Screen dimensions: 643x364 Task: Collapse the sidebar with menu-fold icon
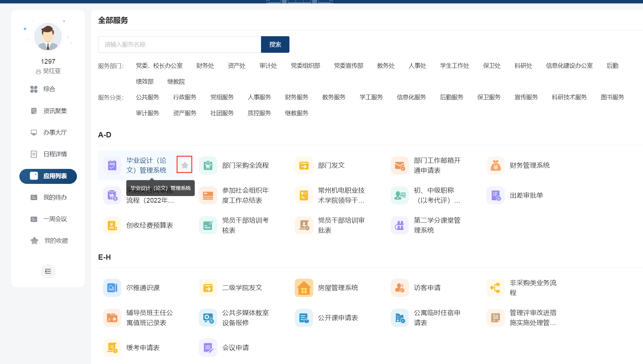pos(48,271)
